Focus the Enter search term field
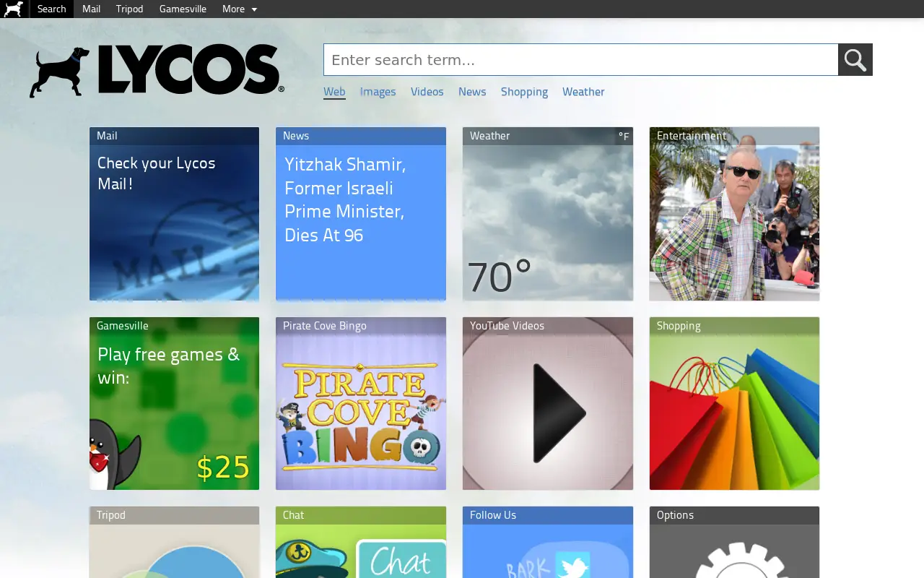Image resolution: width=924 pixels, height=578 pixels. point(581,60)
